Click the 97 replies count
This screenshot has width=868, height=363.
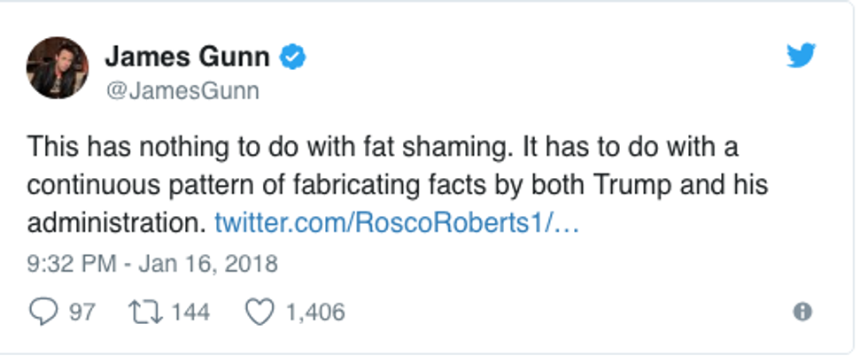click(x=81, y=312)
